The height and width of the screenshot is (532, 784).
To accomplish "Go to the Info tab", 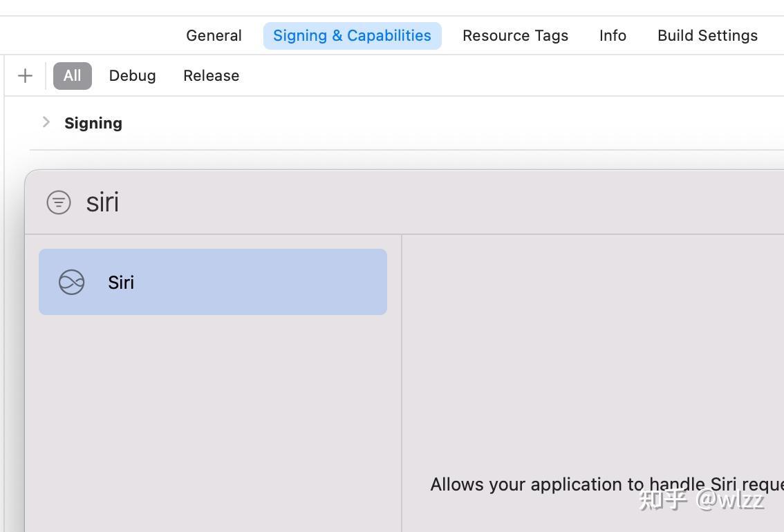I will pos(613,36).
